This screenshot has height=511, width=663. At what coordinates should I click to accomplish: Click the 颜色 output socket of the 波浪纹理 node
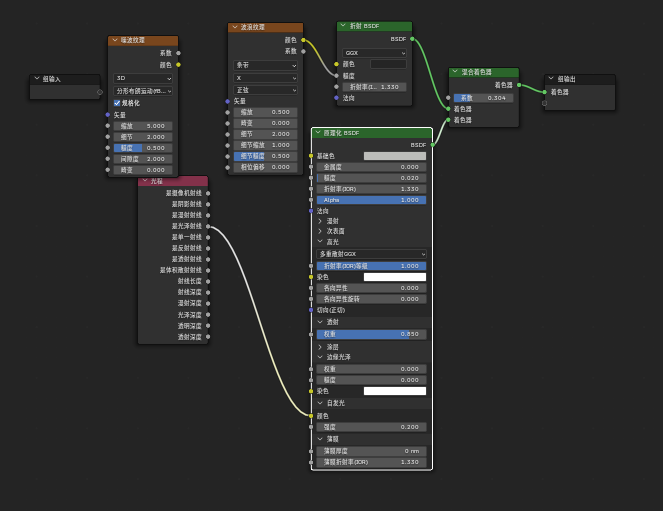pyautogui.click(x=303, y=40)
